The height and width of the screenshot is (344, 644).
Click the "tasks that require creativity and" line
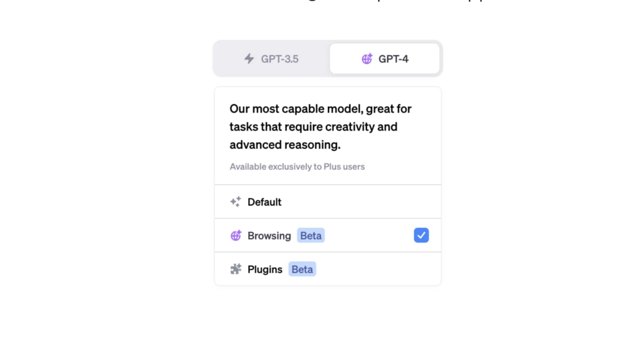point(313,127)
